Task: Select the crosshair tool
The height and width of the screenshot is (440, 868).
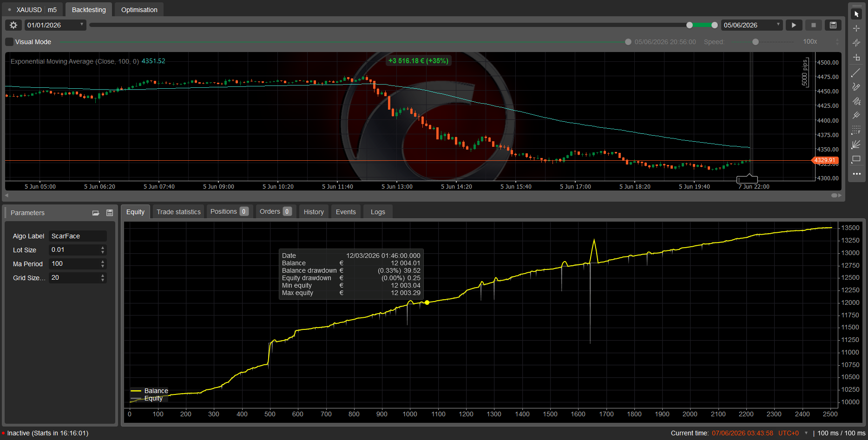Action: tap(856, 28)
